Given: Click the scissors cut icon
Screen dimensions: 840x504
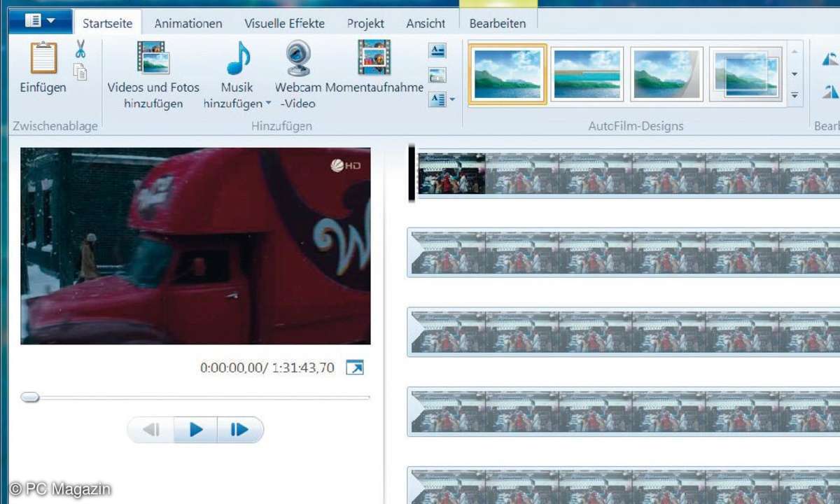Looking at the screenshot, I should 80,49.
